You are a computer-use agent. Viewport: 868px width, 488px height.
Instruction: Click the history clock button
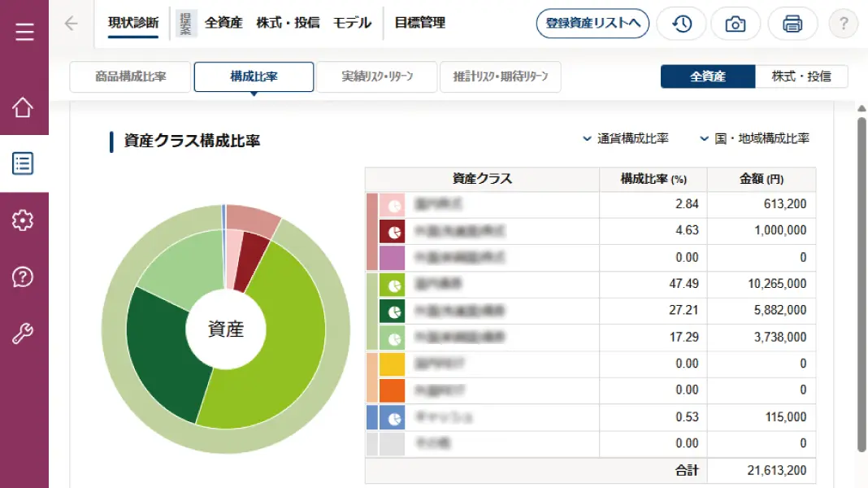coord(681,24)
